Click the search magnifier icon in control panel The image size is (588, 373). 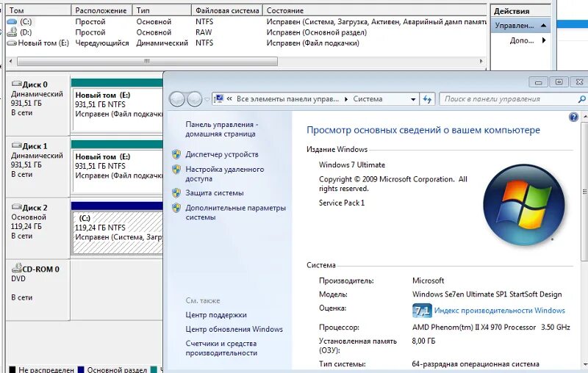point(581,99)
